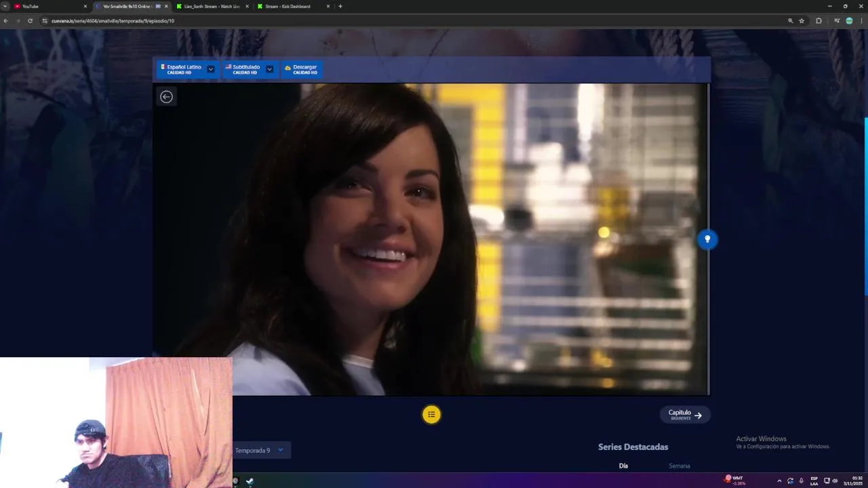The image size is (868, 488).
Task: Open site information icon in address bar
Action: [x=45, y=21]
